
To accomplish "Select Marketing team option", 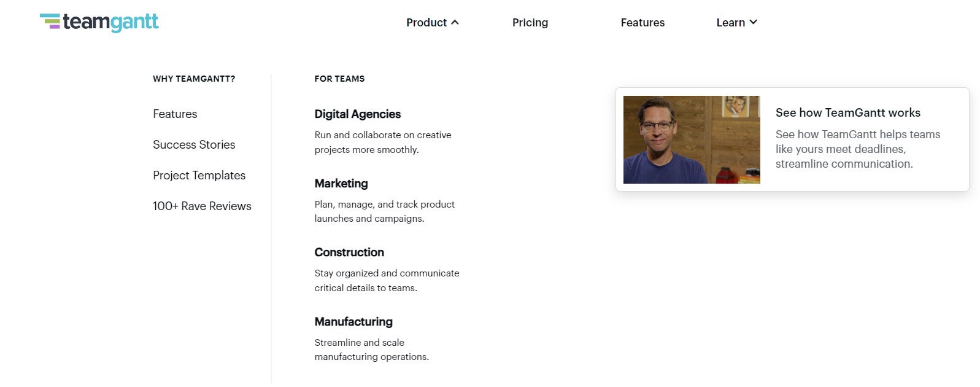I will pos(341,184).
